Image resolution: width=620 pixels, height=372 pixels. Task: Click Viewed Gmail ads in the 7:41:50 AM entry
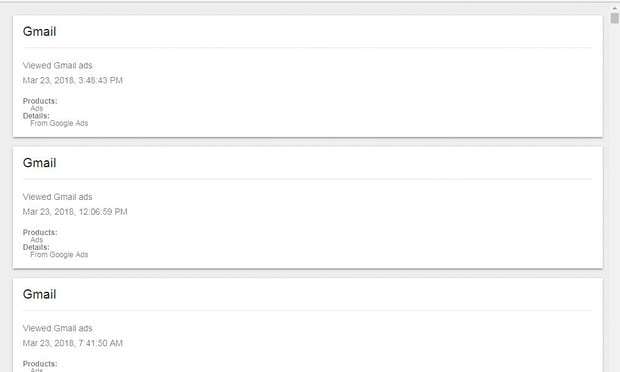(x=57, y=328)
